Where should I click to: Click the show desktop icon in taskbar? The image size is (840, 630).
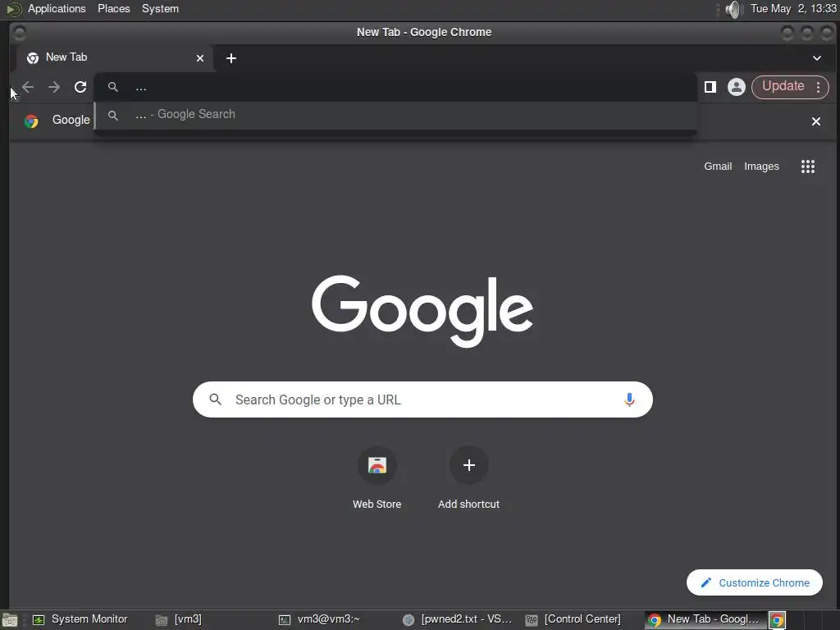point(10,620)
